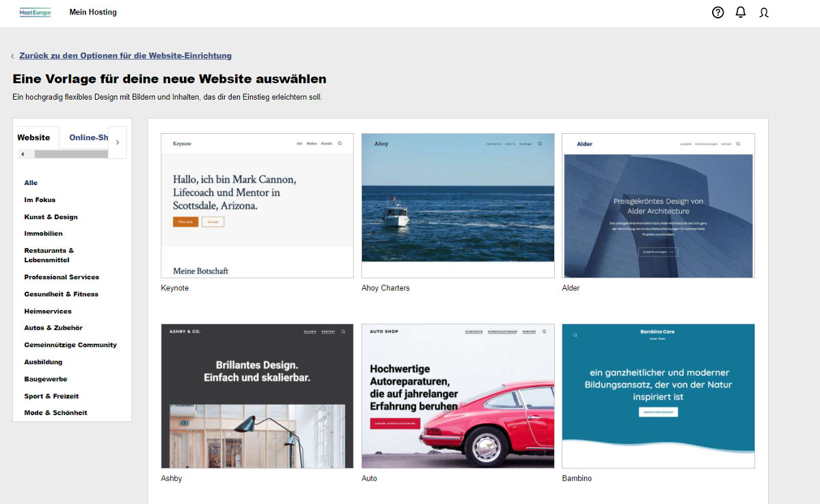This screenshot has height=504, width=820.
Task: Choose the Keynote template thumbnail
Action: (x=257, y=206)
